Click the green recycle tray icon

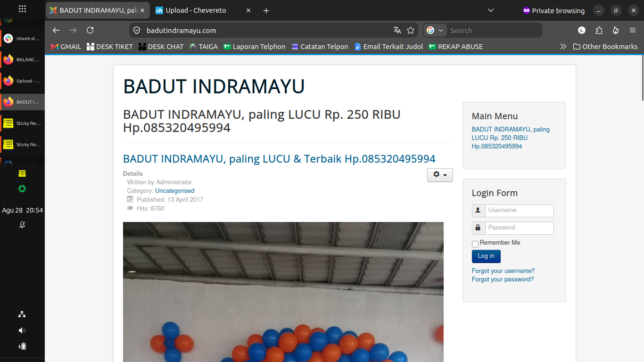pyautogui.click(x=22, y=189)
